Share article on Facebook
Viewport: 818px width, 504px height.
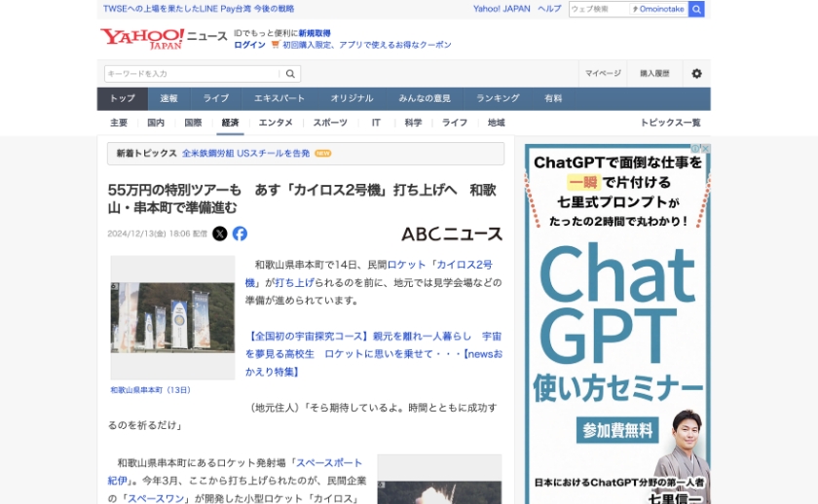click(x=240, y=234)
